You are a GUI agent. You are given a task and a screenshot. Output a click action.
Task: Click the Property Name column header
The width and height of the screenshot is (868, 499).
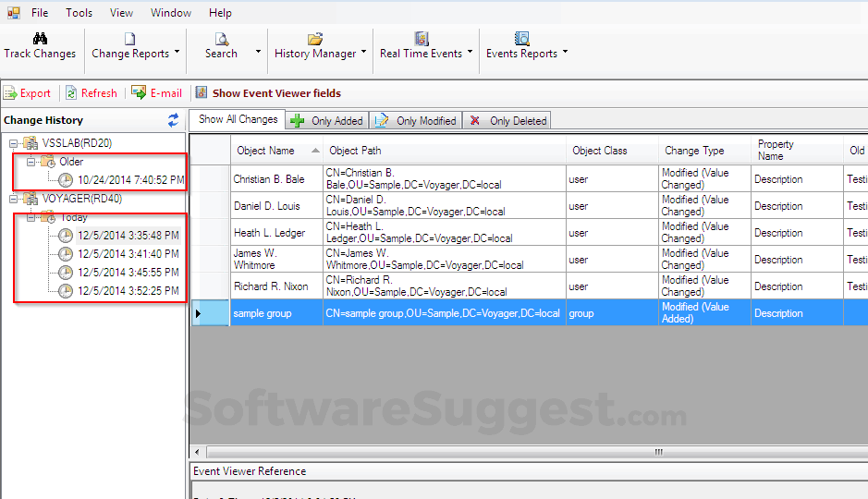[797, 151]
